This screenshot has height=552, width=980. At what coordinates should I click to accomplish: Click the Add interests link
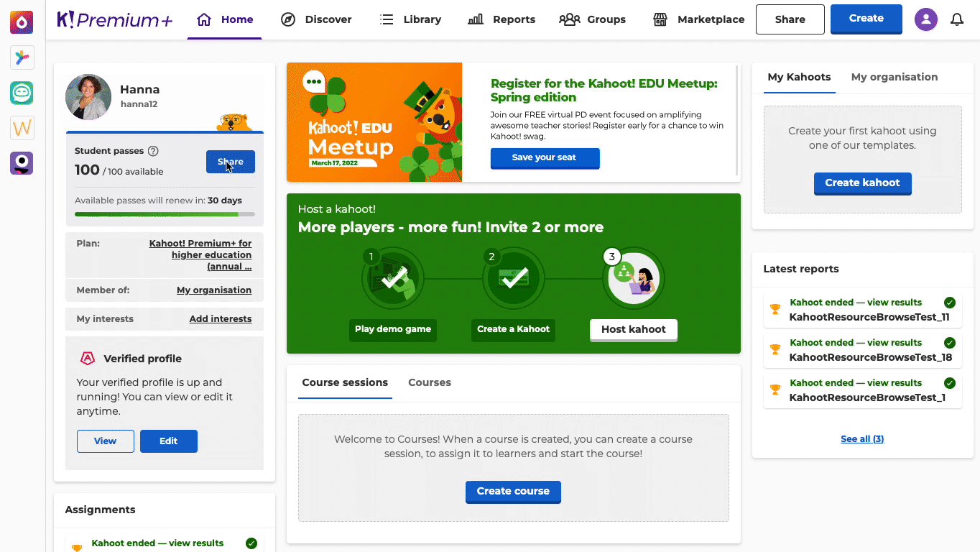(221, 319)
